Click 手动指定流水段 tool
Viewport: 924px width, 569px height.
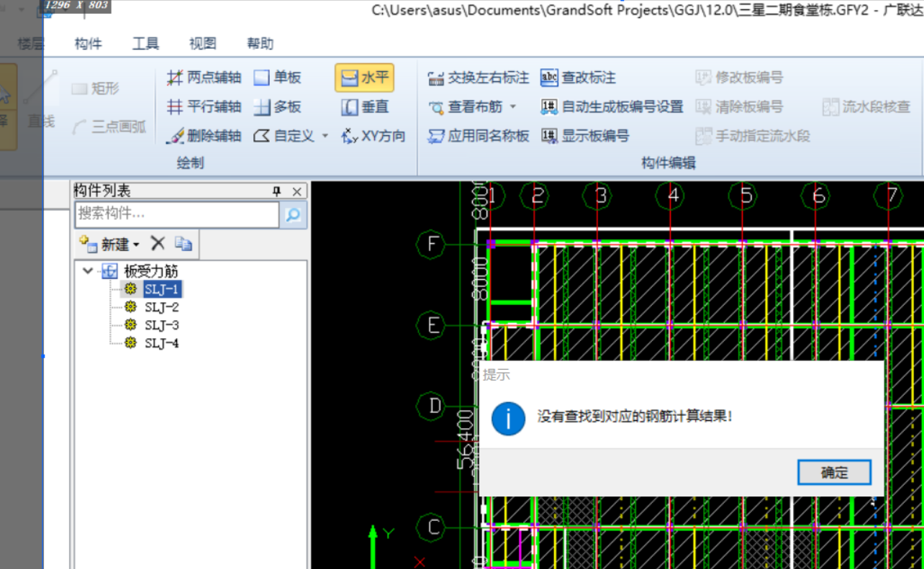click(x=753, y=136)
